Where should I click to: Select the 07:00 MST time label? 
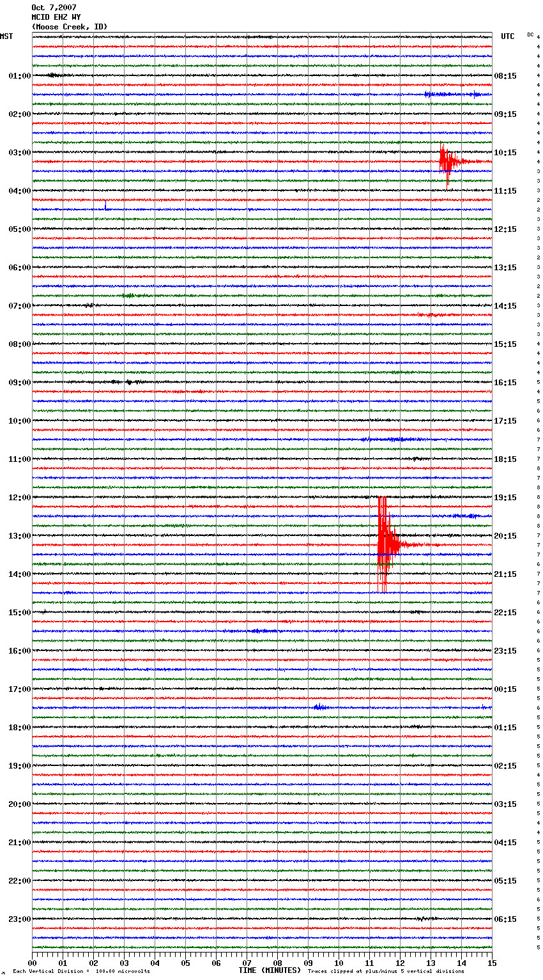coord(20,306)
